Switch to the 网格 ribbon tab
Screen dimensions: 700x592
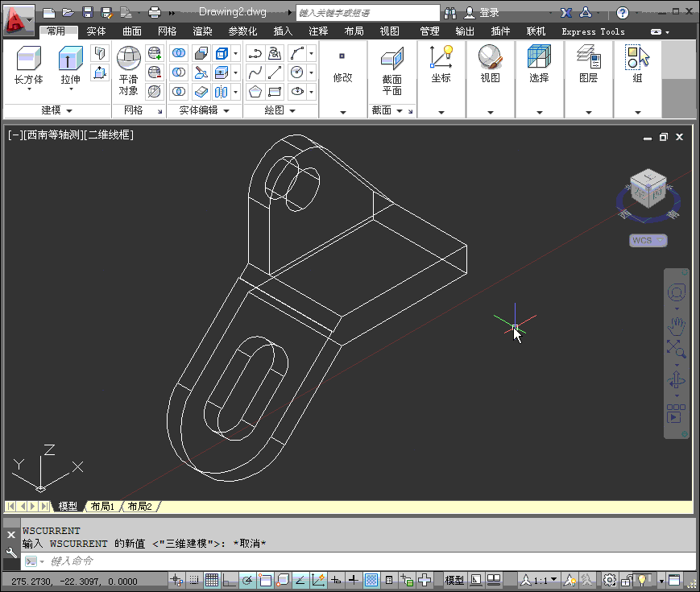click(x=167, y=31)
